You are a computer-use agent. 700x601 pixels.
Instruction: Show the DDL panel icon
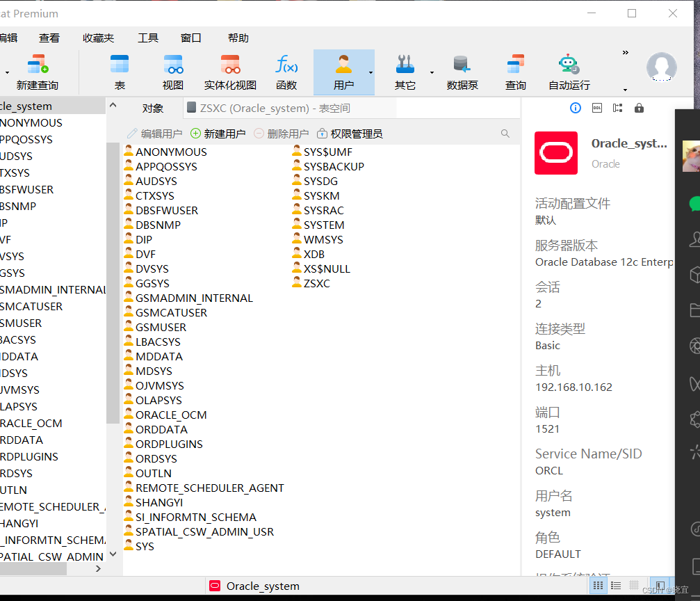tap(597, 108)
